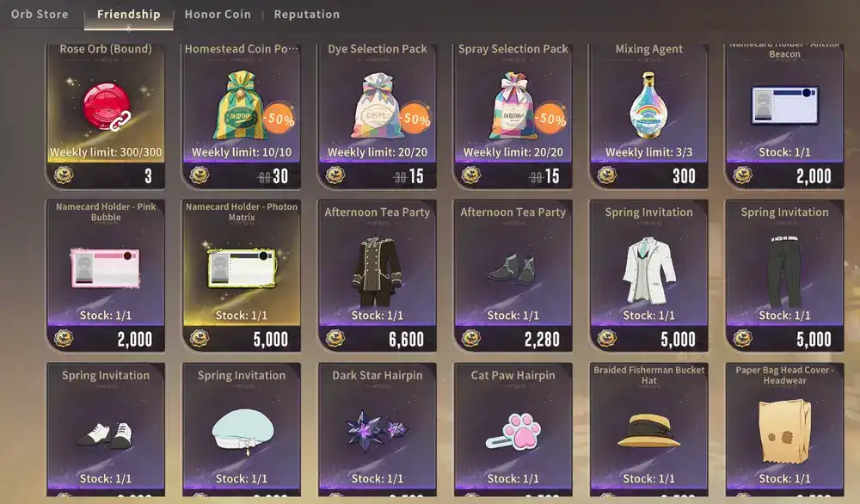
Task: Select the Spring Invitation blue beret icon
Action: (242, 432)
